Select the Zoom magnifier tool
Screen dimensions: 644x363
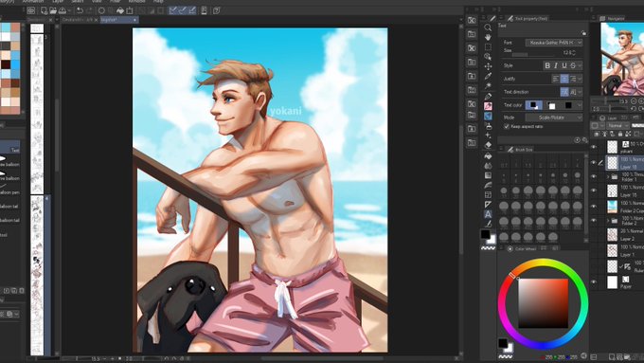coord(488,27)
